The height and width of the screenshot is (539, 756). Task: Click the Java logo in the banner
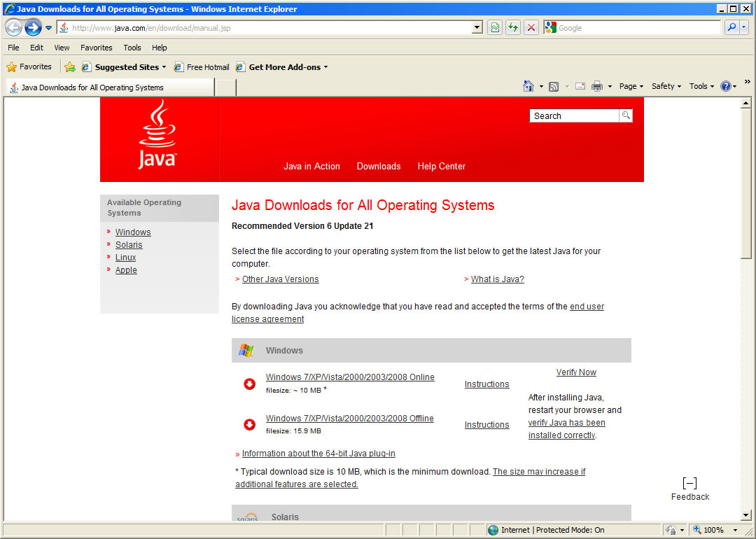tap(157, 134)
